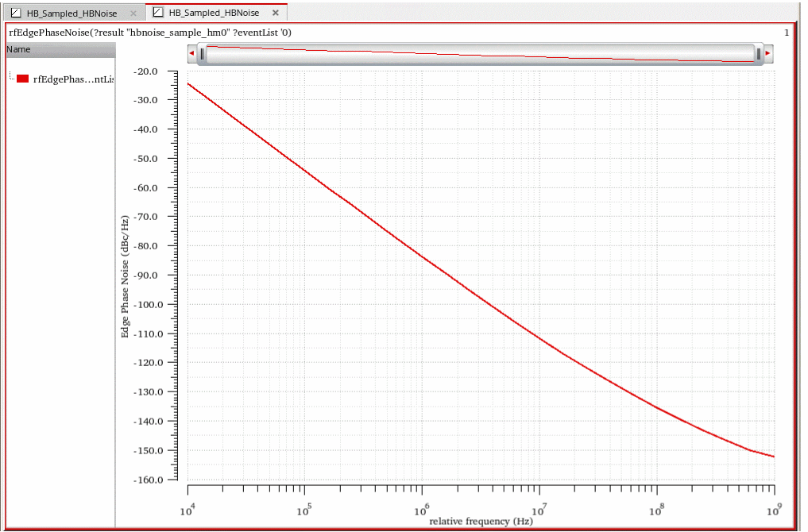Viewport: 808px width, 532px height.
Task: Click the 10^5 x-axis tick label
Action: click(304, 510)
